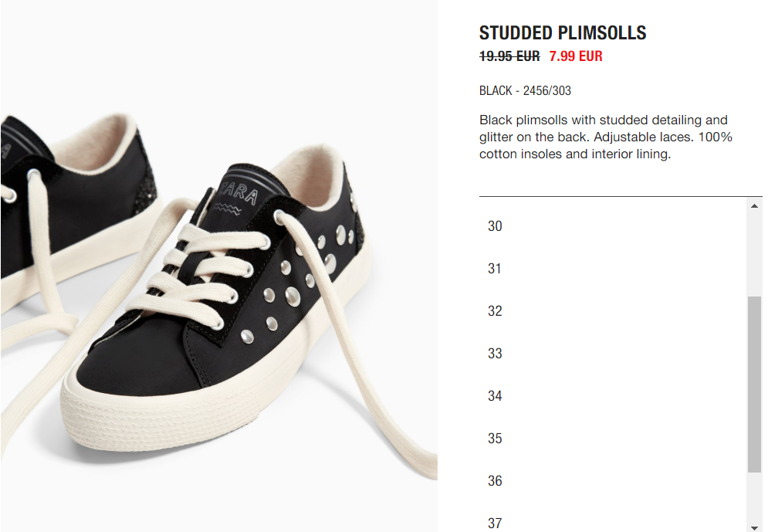Click the size list scrollbar thumb

pos(754,385)
